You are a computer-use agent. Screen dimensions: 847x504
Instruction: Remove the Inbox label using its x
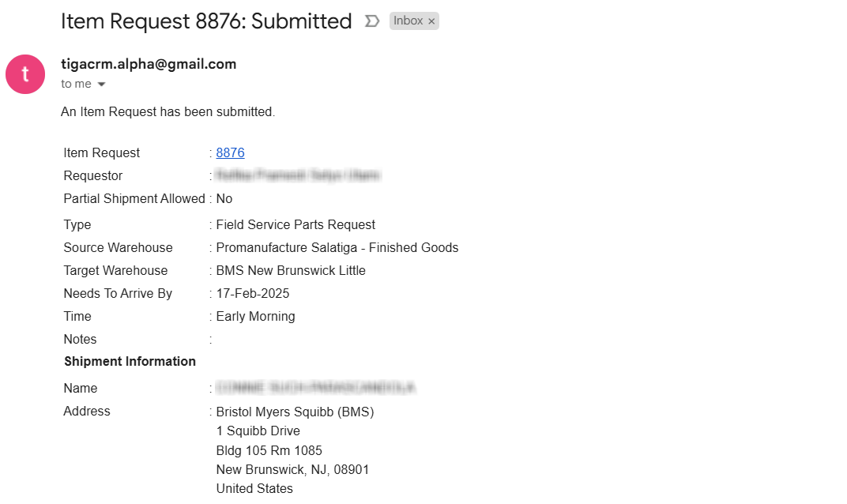pyautogui.click(x=431, y=21)
